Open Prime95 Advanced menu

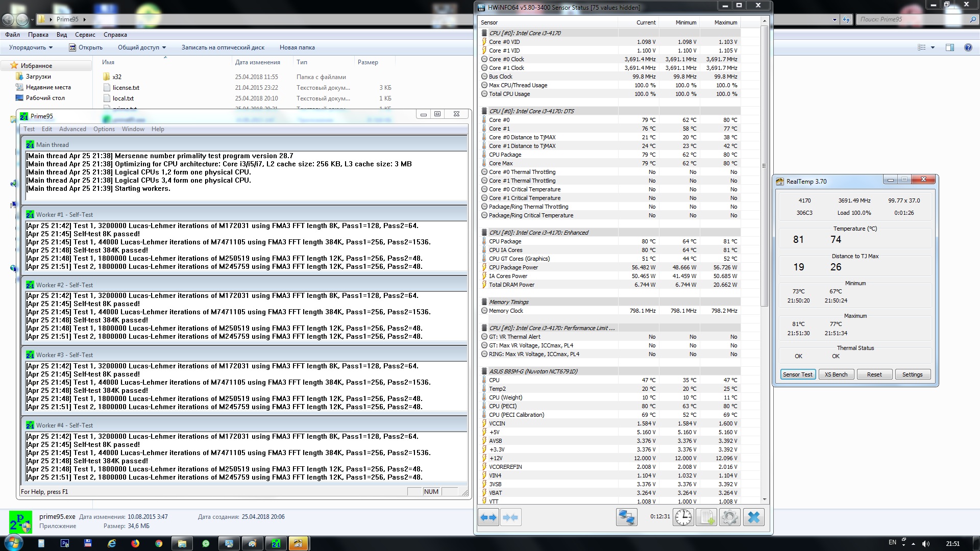[x=72, y=129]
